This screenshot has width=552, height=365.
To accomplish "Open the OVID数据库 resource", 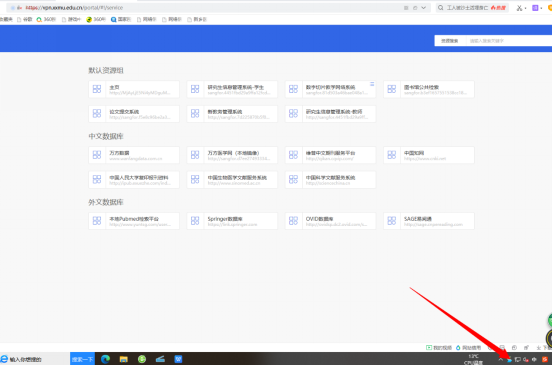I will (x=330, y=221).
